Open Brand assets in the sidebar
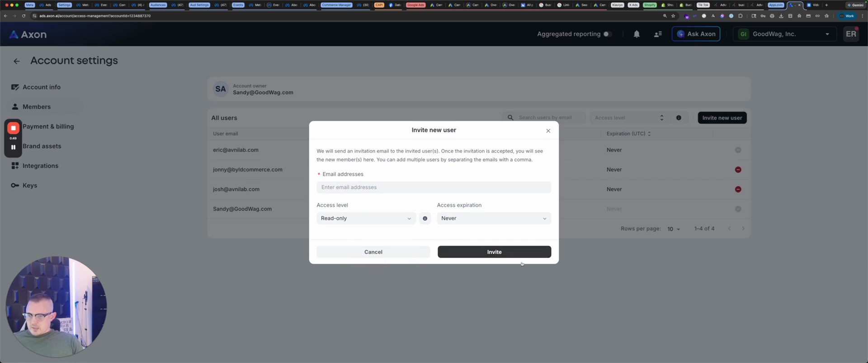Viewport: 868px width, 363px height. [x=42, y=146]
